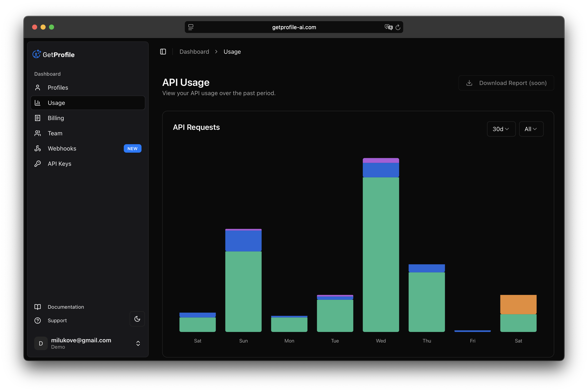Screen dimensions: 588x392
Task: Click the API Keys key icon
Action: [37, 163]
